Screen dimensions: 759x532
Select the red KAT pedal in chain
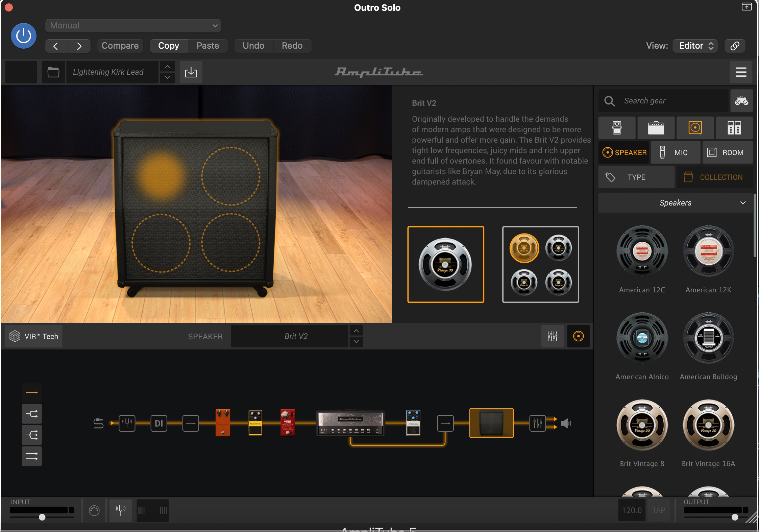pos(288,422)
